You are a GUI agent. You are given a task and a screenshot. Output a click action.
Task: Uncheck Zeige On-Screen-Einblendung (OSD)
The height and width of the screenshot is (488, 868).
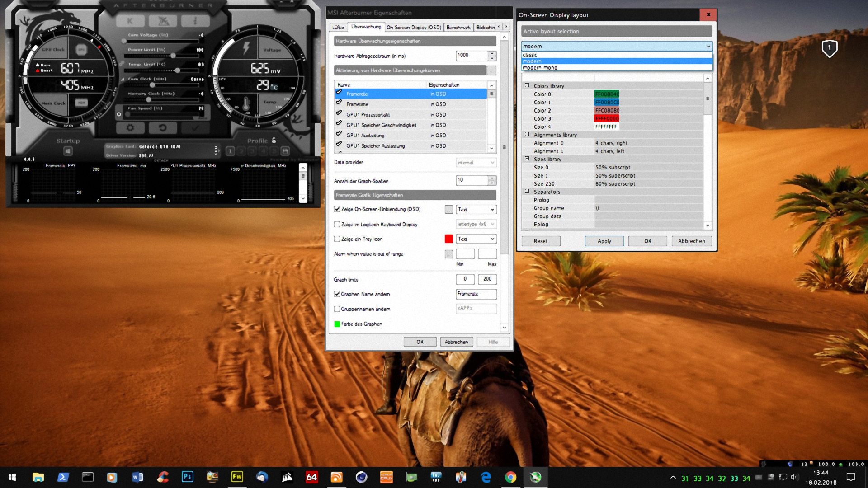337,209
